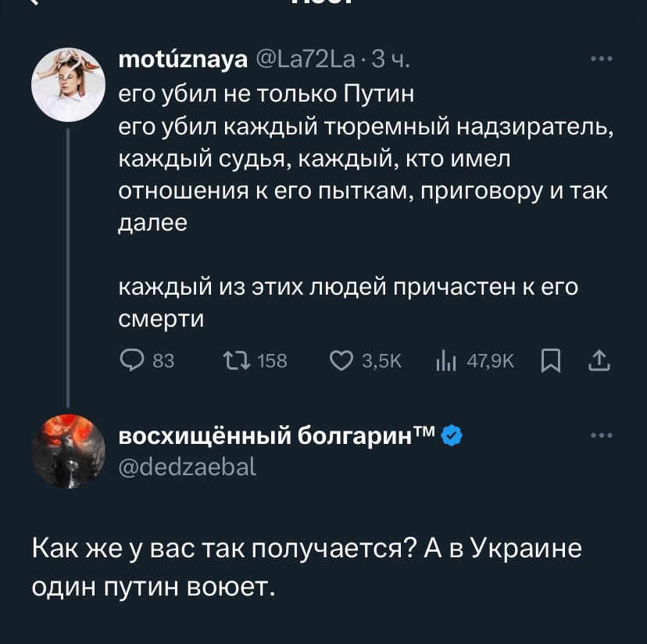647x644 pixels.
Task: View восхищённый болгарин's avatar
Action: [x=68, y=451]
